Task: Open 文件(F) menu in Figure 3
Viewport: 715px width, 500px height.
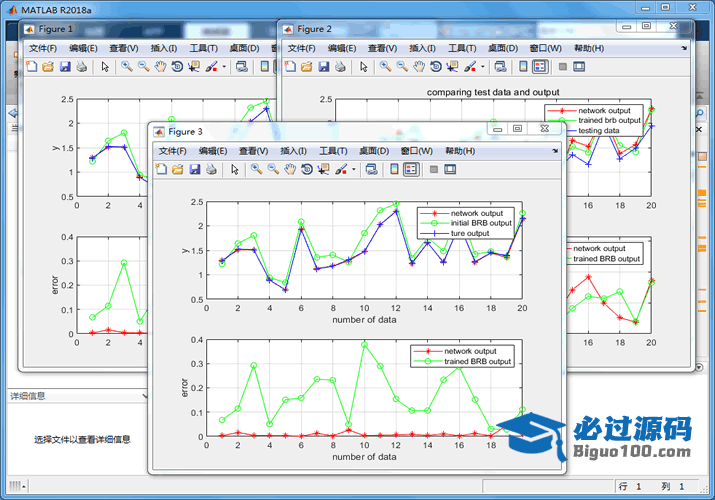Action: (172, 151)
